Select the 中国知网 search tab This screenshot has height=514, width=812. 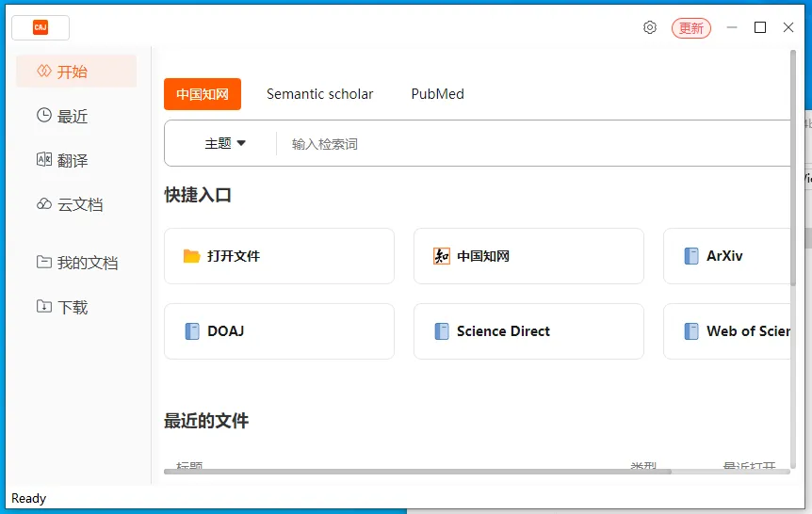pyautogui.click(x=203, y=94)
